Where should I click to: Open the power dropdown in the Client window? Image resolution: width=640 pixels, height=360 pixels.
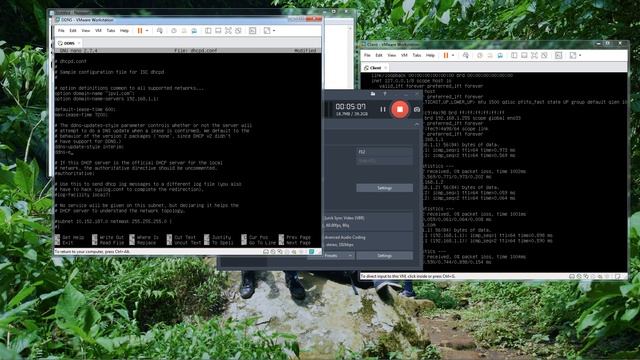point(453,55)
